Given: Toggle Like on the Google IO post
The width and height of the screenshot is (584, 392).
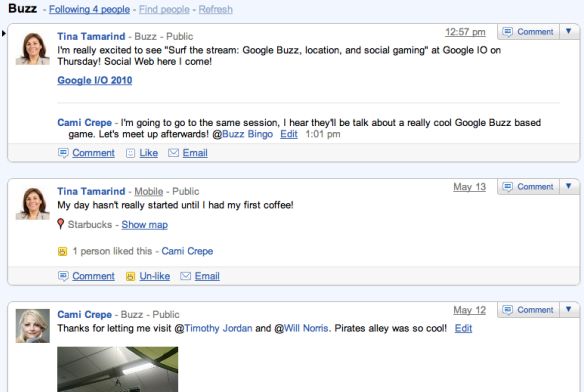Looking at the screenshot, I should pyautogui.click(x=149, y=153).
